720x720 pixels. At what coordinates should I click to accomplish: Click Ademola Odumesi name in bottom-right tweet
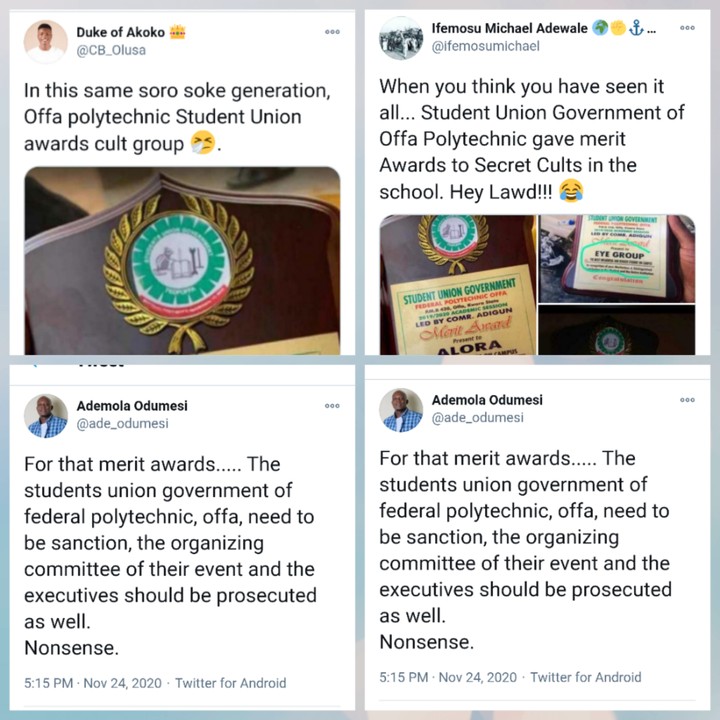pyautogui.click(x=487, y=400)
